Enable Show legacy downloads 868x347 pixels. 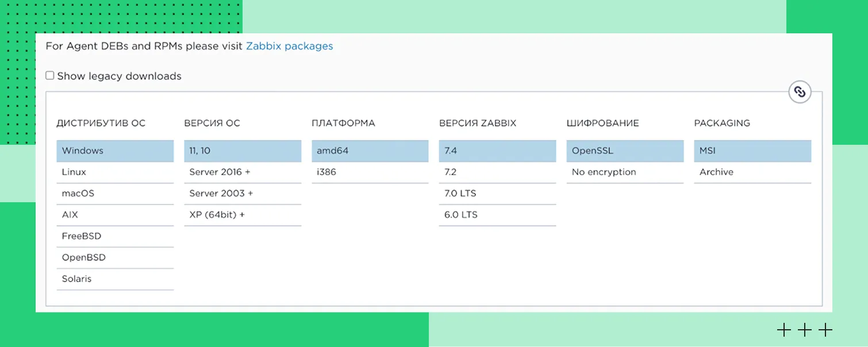pyautogui.click(x=50, y=75)
